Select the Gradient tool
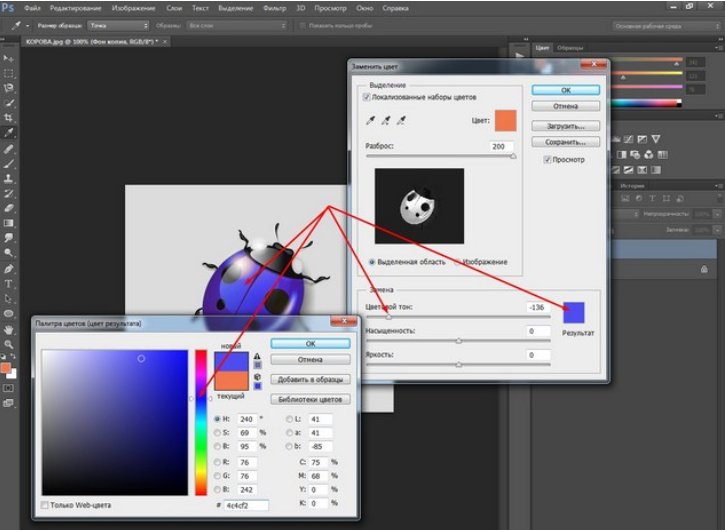725x530 pixels. tap(8, 223)
